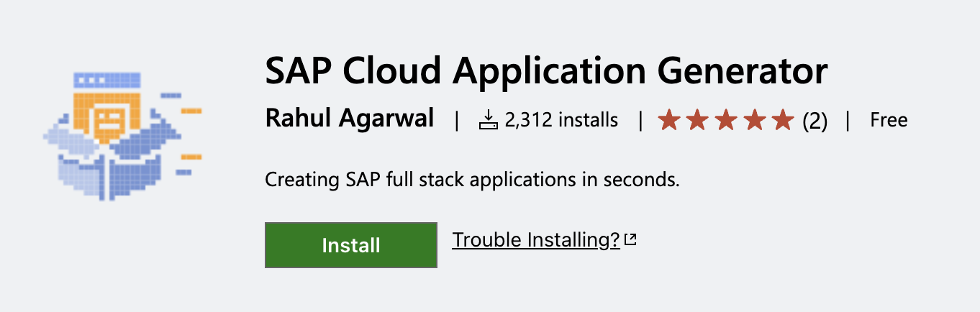
Task: Select the fourth rating star
Action: coord(754,120)
